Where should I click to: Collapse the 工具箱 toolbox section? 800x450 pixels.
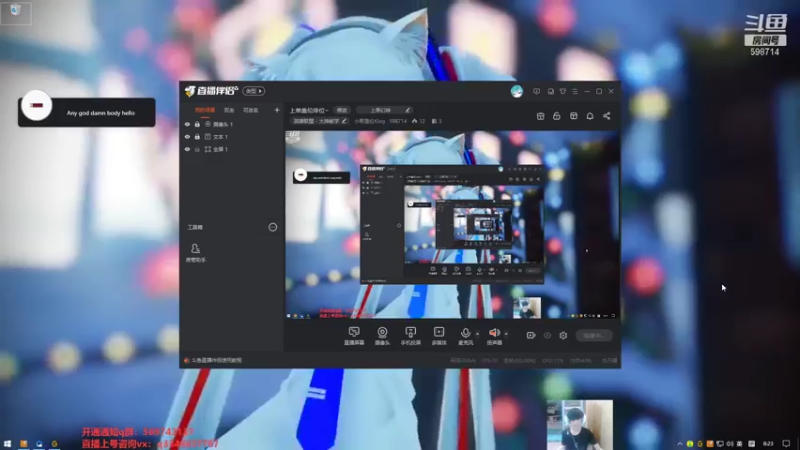[273, 227]
